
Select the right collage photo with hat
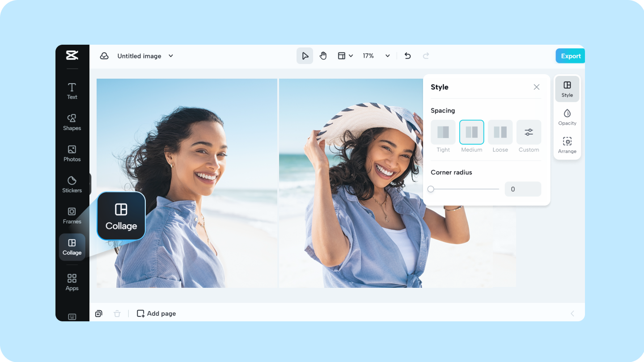351,183
